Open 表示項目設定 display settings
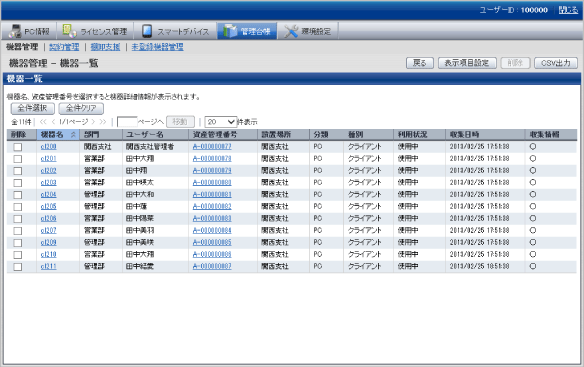The height and width of the screenshot is (367, 584). [x=467, y=63]
